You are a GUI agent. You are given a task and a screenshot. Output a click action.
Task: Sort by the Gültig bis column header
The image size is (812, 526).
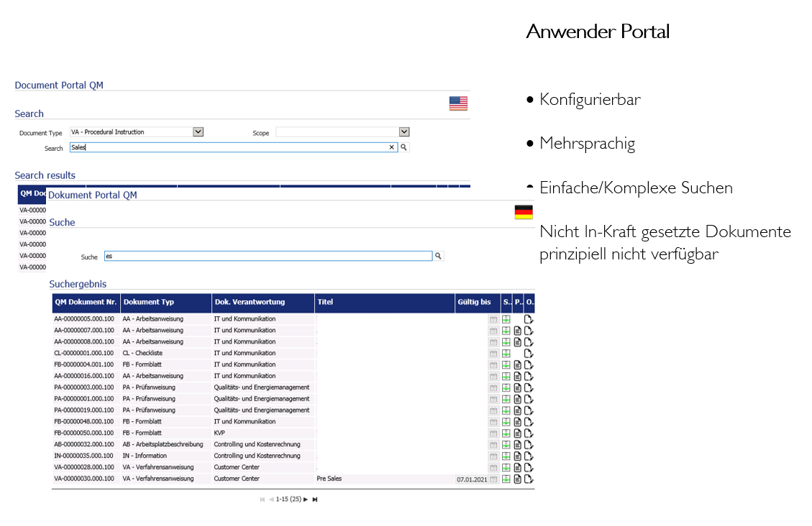[x=478, y=303]
